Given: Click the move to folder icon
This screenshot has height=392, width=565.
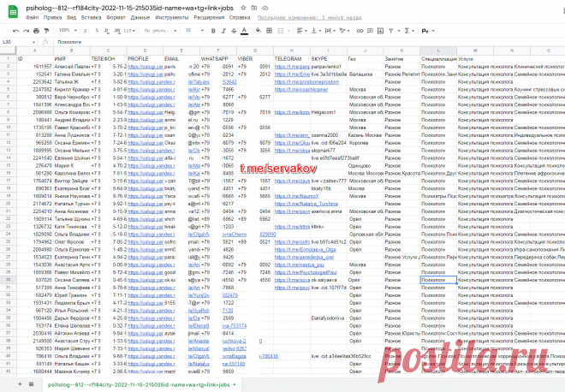Looking at the screenshot, I should click(254, 8).
